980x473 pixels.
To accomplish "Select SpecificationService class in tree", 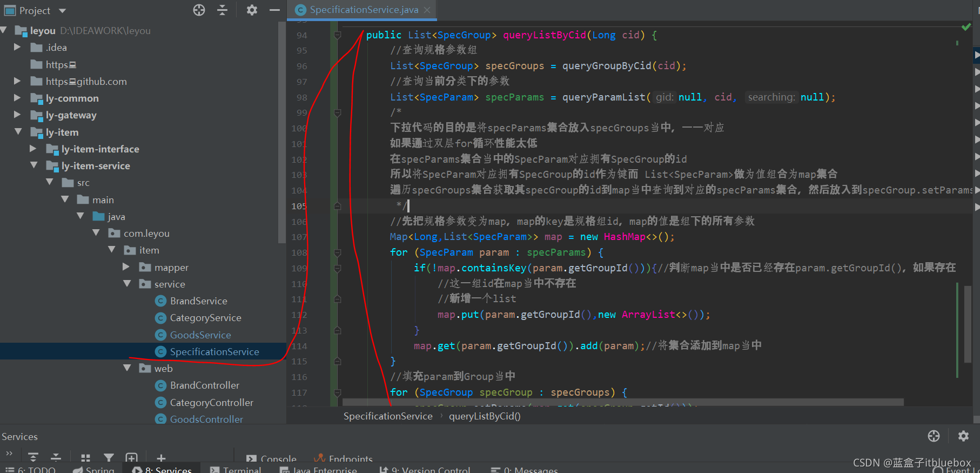I will click(214, 351).
